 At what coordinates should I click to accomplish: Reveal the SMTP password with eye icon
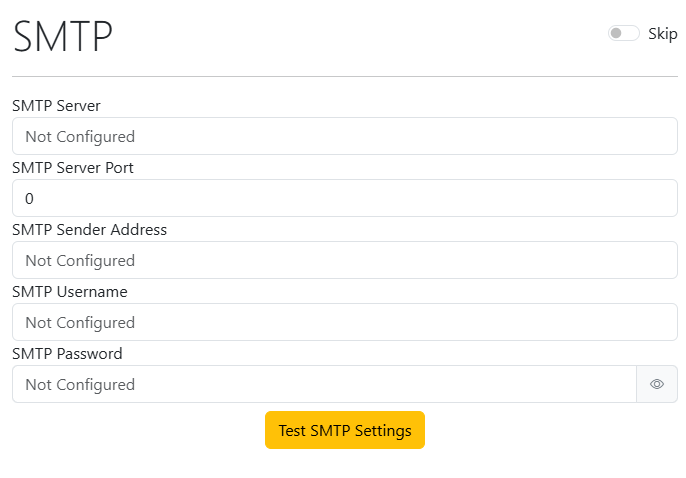657,384
